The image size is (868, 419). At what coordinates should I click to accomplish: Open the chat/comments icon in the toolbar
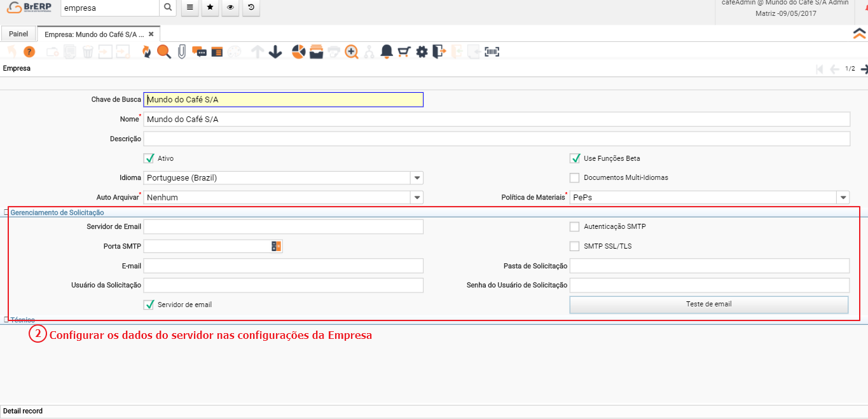200,52
